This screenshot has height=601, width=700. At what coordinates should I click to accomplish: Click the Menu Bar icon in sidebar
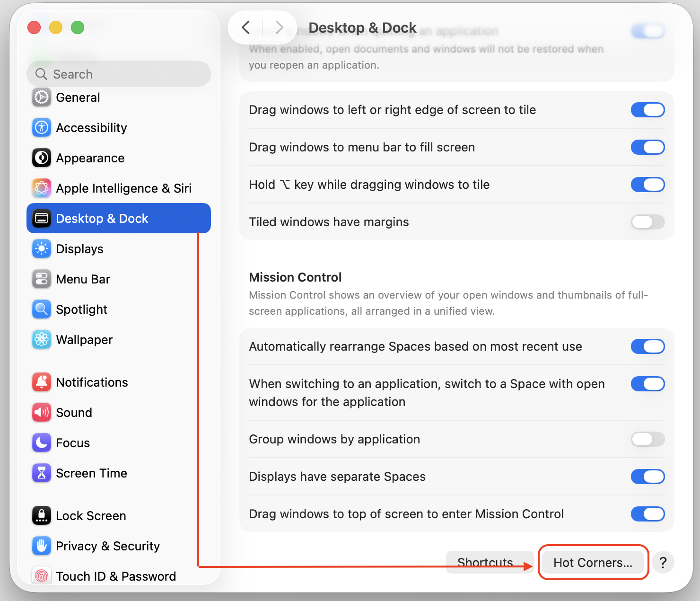tap(42, 279)
